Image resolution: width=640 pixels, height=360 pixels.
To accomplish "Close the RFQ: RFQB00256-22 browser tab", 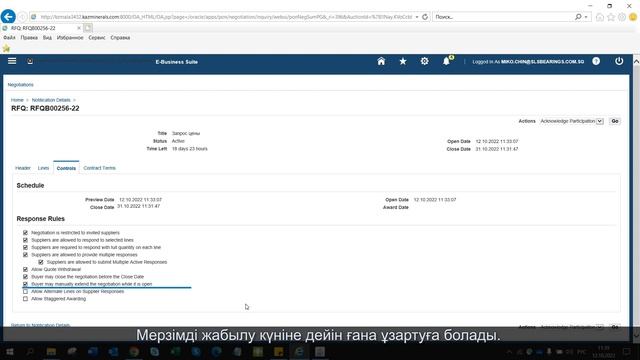I will (x=79, y=28).
